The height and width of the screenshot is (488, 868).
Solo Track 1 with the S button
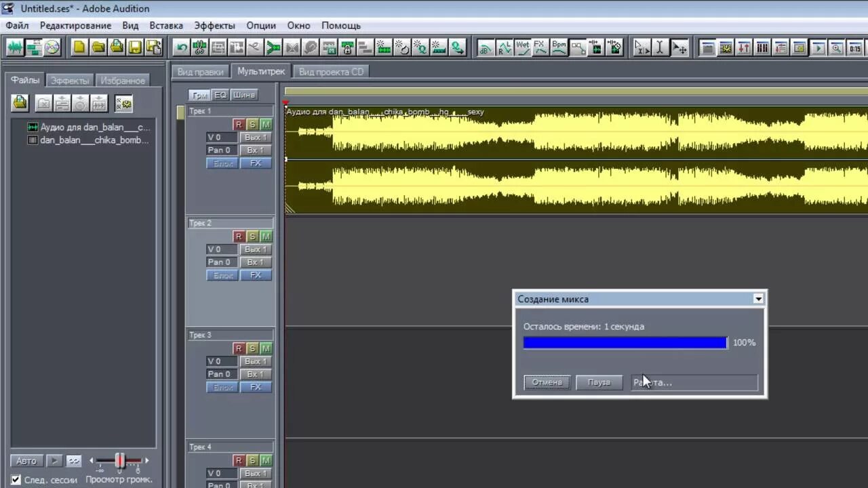pyautogui.click(x=252, y=124)
